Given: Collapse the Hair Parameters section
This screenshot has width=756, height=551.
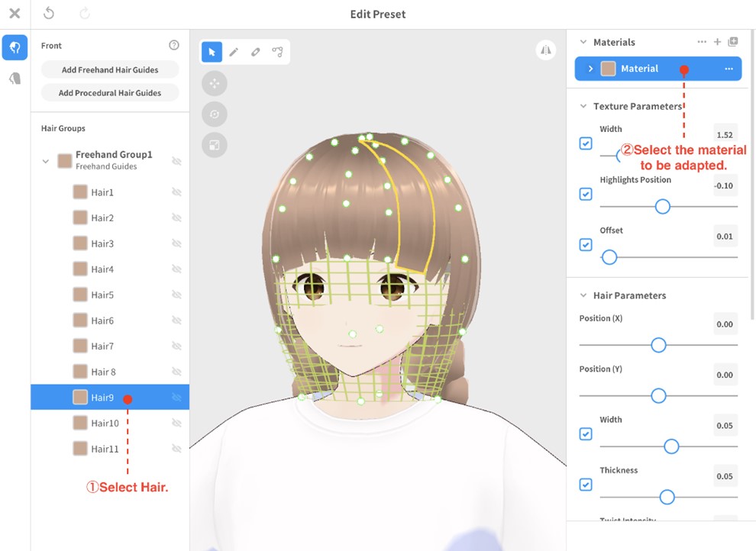Looking at the screenshot, I should [583, 295].
